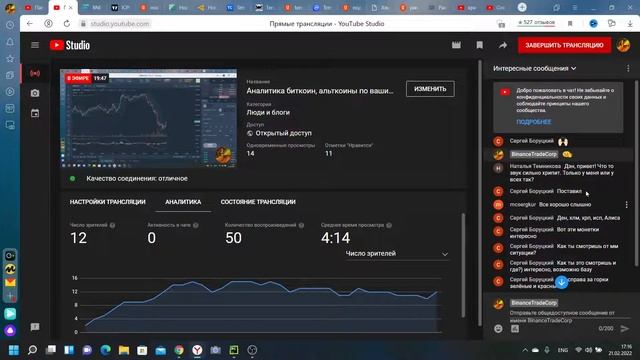Open the YouTube Studio hamburger menu

[x=35, y=45]
